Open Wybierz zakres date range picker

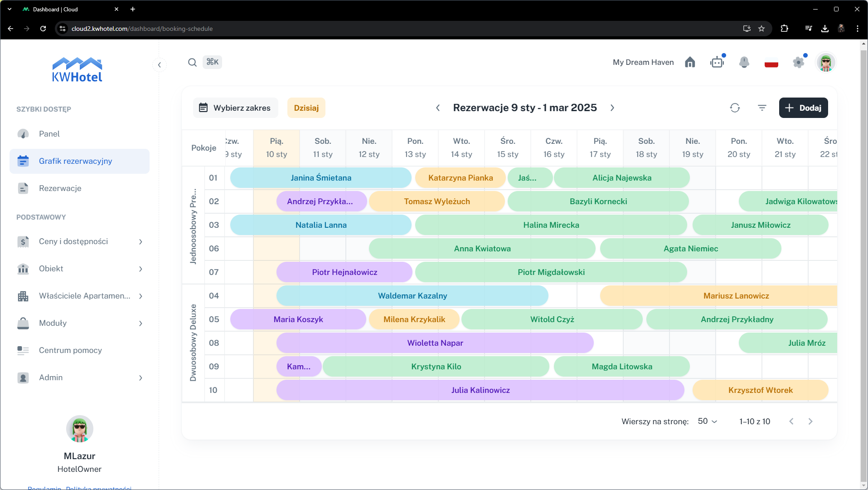click(235, 108)
